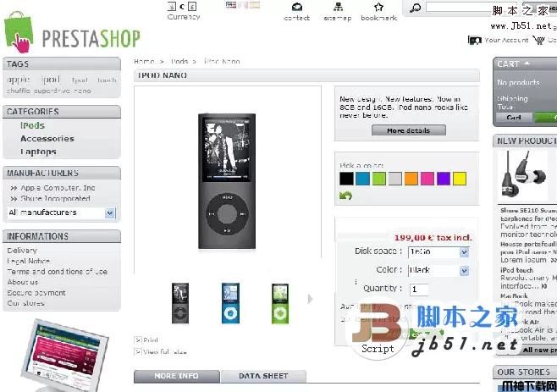Open the Secure payment link
This screenshot has height=392, width=557.
(36, 293)
